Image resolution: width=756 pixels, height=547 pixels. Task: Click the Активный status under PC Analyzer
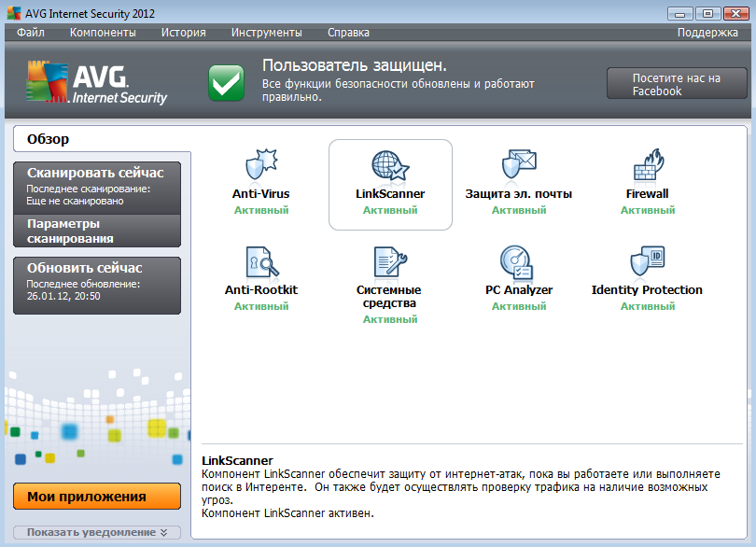tap(519, 306)
